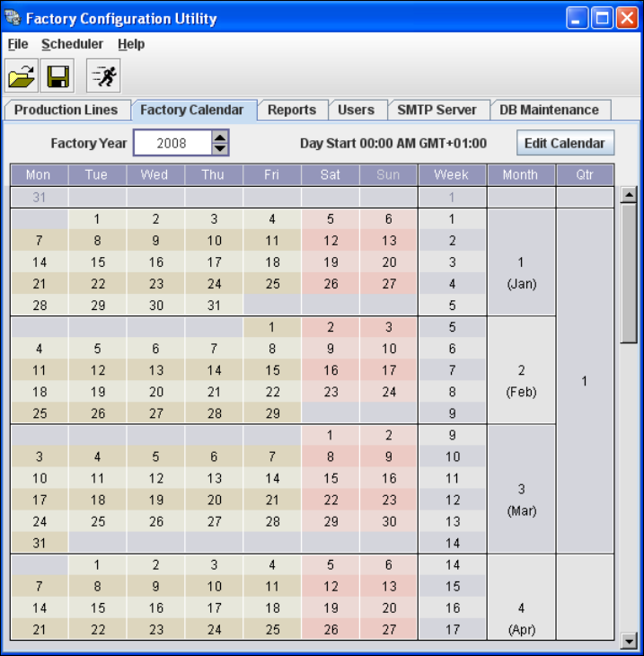Viewport: 644px width, 656px height.
Task: Decrease Factory Year with down arrow
Action: (220, 149)
